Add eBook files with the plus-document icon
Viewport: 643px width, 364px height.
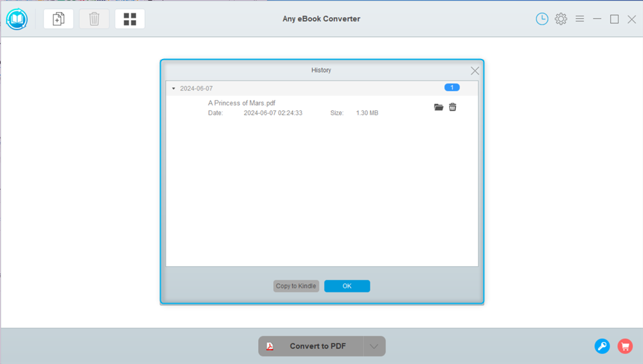click(x=58, y=19)
